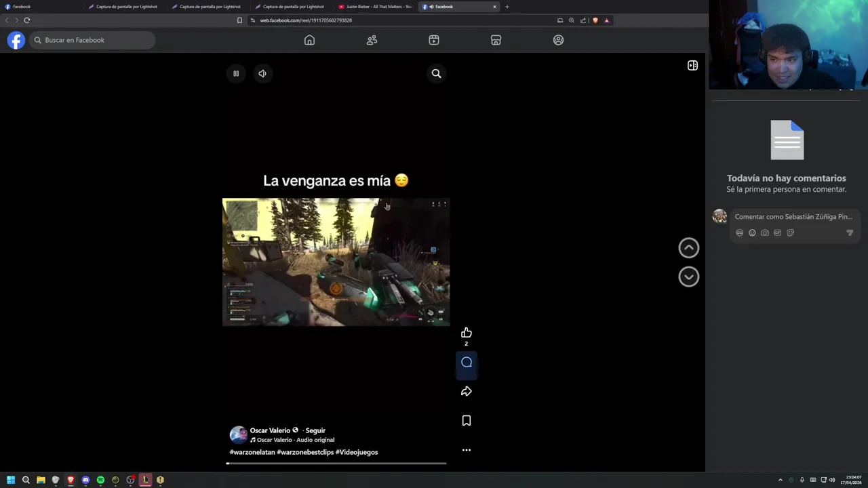Open browser zoom magnifier icon in address bar
The image size is (868, 488).
572,20
